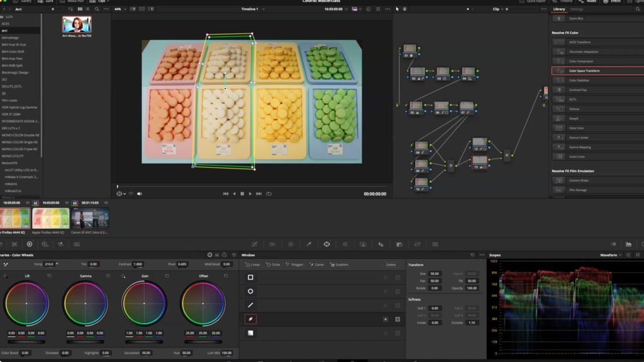Select the Arri LUT folder
This screenshot has width=644, height=362.
click(x=21, y=31)
